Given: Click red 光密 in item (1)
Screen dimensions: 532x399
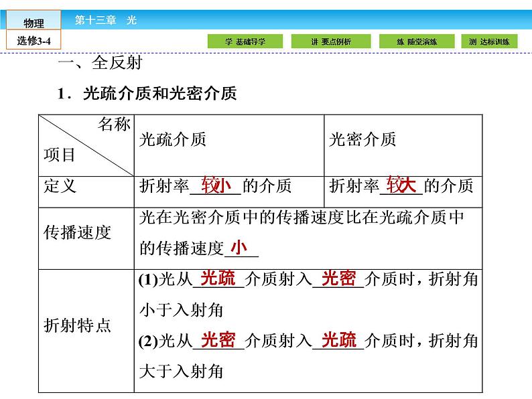Looking at the screenshot, I should click(x=338, y=278).
